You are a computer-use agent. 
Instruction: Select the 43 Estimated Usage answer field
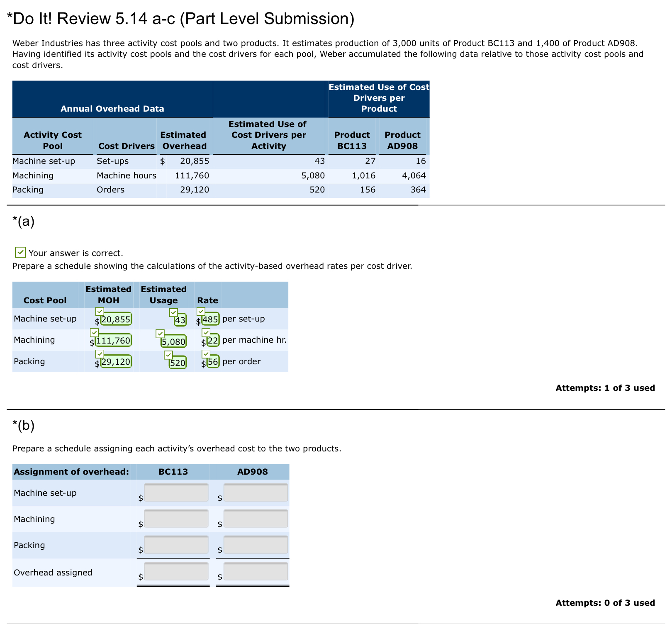[180, 320]
